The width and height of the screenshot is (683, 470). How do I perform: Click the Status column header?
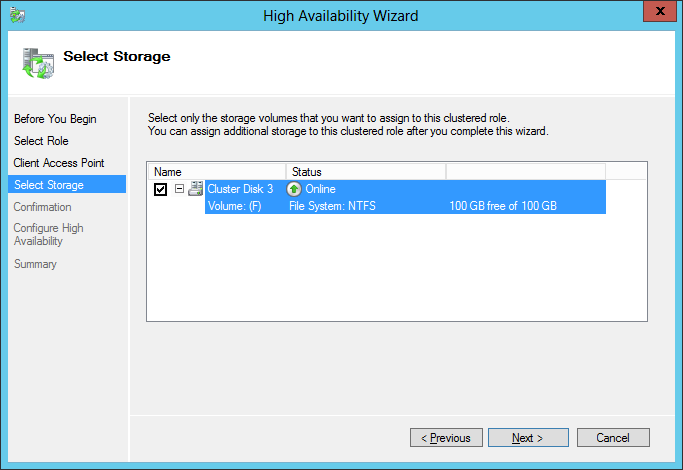tap(365, 172)
